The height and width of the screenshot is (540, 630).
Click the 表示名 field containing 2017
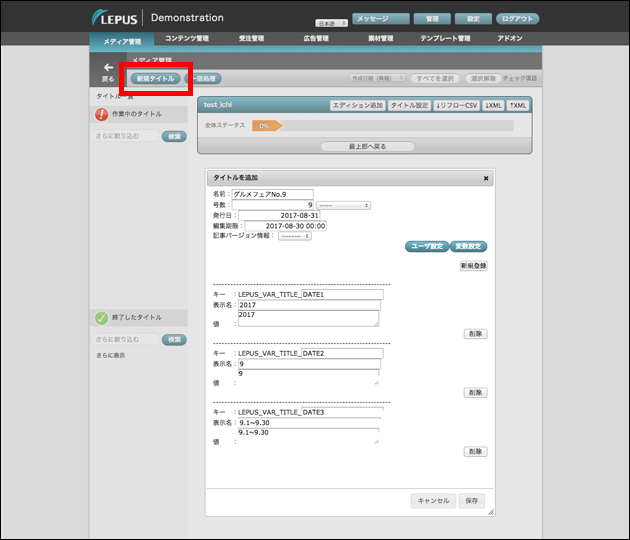click(x=309, y=305)
